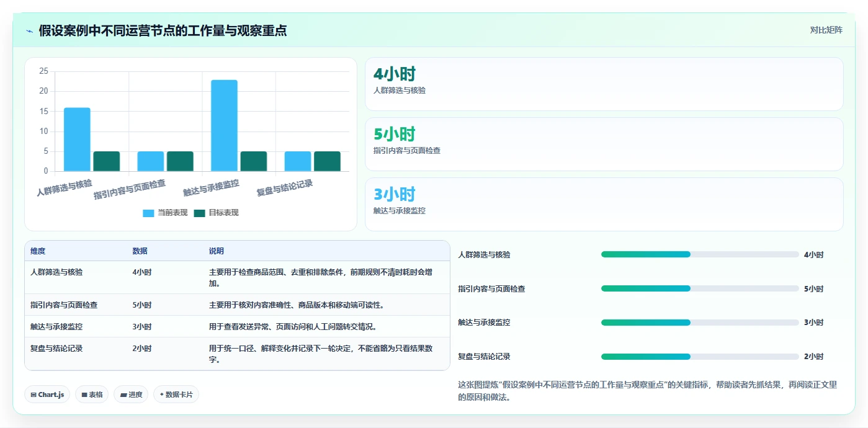The height and width of the screenshot is (428, 868).
Task: Click the progress bar for 人群筛选与核验
Action: click(x=700, y=254)
